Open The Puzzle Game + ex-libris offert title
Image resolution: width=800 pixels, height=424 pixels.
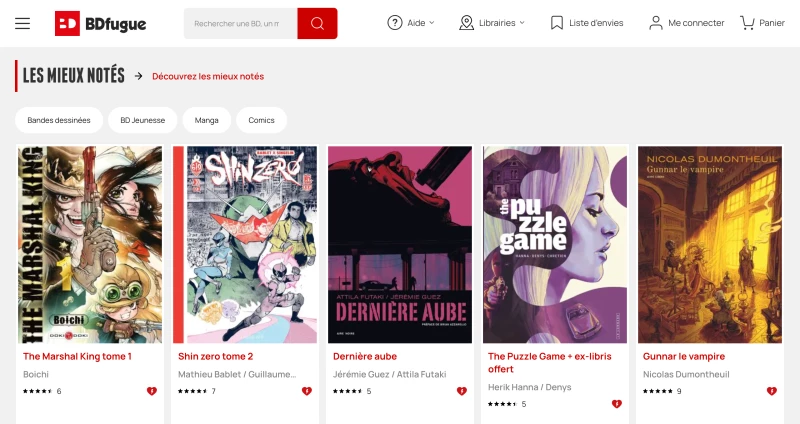[x=549, y=363]
